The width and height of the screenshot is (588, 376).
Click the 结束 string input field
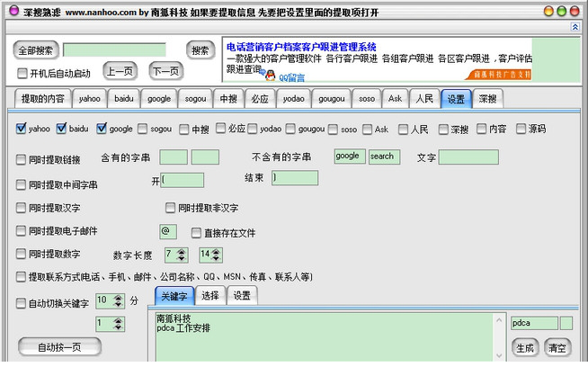[295, 178]
